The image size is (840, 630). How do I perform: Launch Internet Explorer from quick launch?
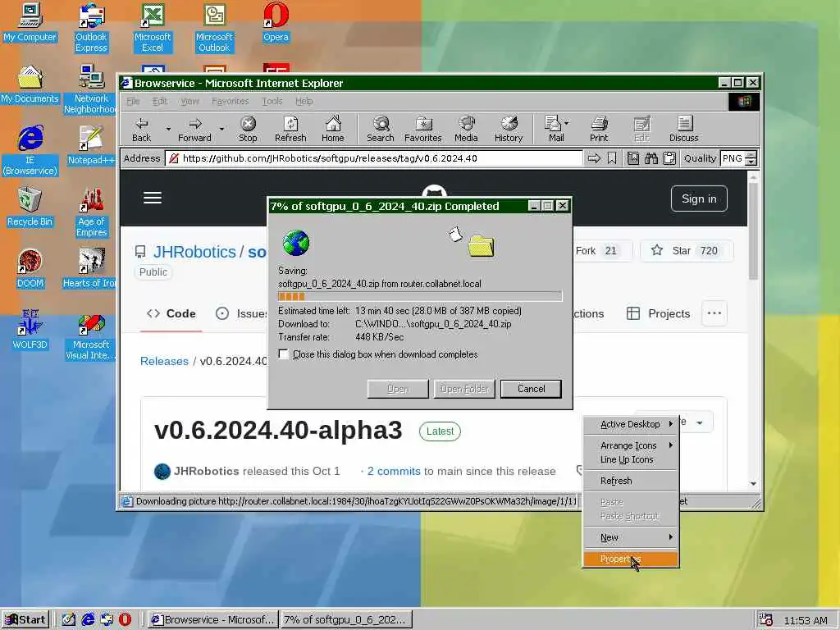click(88, 619)
